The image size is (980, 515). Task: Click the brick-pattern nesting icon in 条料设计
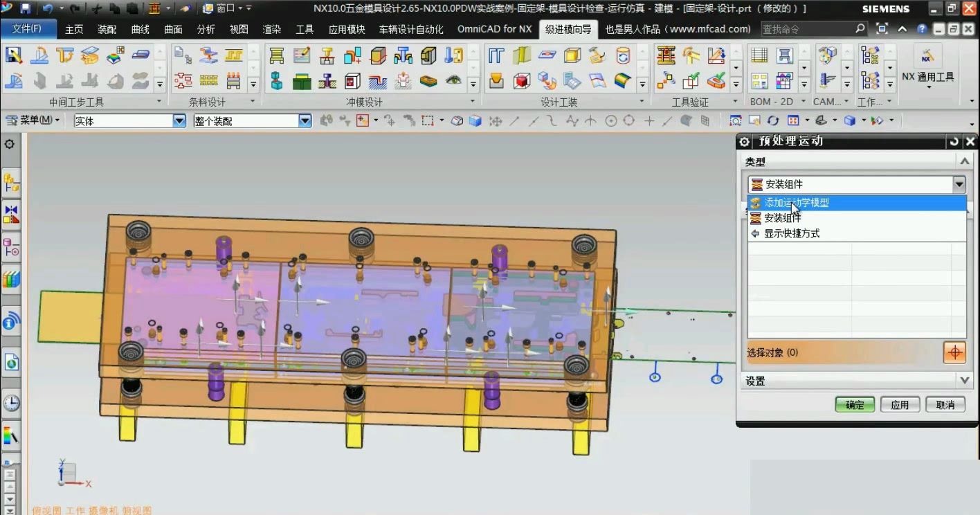(208, 81)
